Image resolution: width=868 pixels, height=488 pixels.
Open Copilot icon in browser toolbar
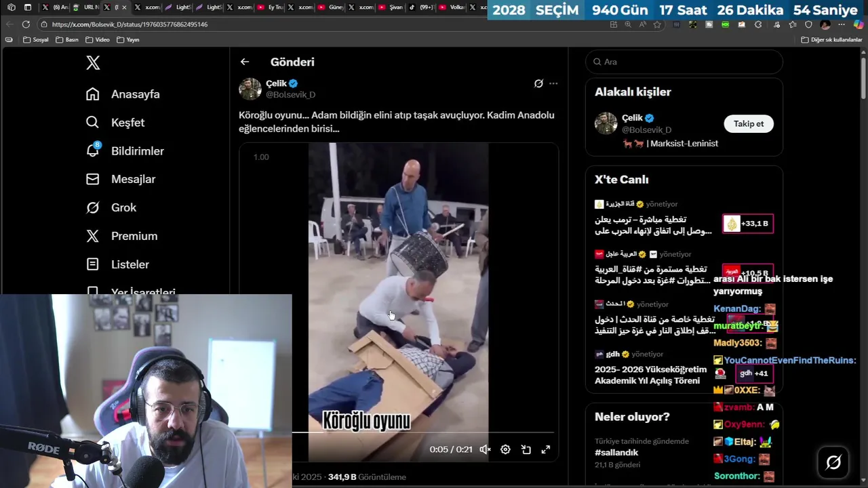858,24
